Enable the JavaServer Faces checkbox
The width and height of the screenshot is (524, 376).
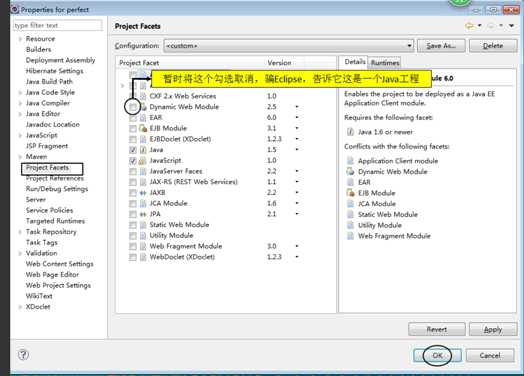tap(133, 171)
